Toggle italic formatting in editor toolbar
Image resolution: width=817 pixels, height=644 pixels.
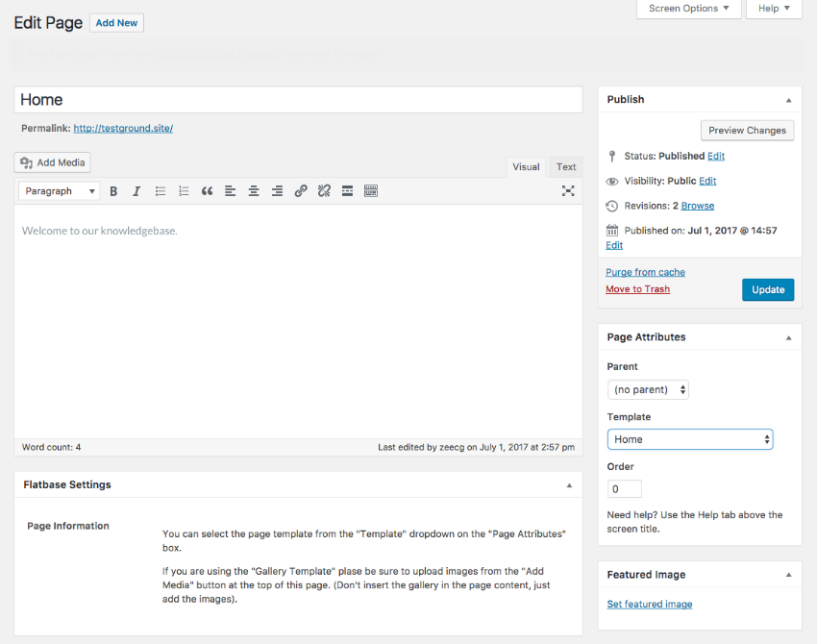click(x=136, y=191)
